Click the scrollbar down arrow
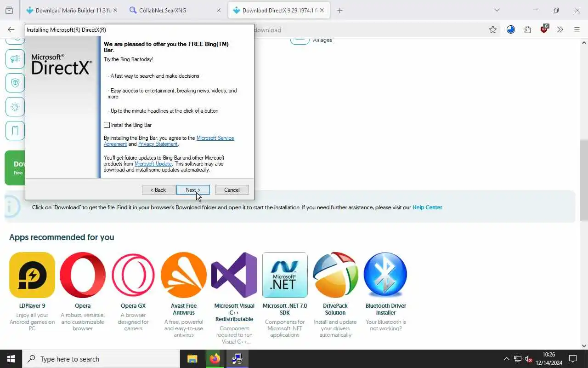 pyautogui.click(x=584, y=345)
